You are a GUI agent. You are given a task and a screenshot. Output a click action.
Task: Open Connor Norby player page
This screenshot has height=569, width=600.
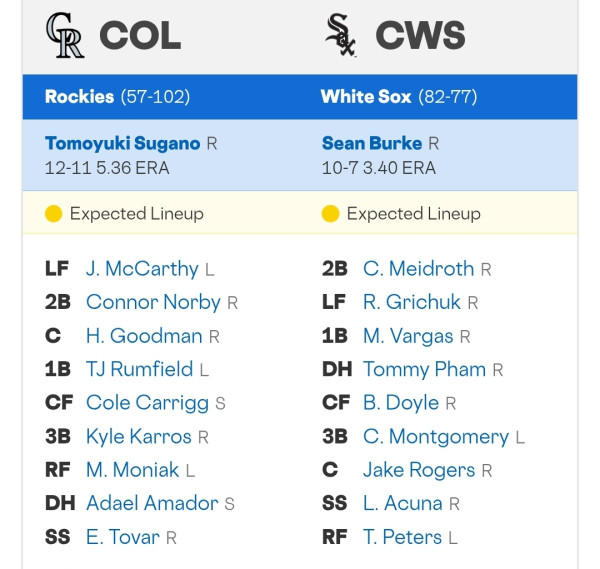pyautogui.click(x=153, y=302)
